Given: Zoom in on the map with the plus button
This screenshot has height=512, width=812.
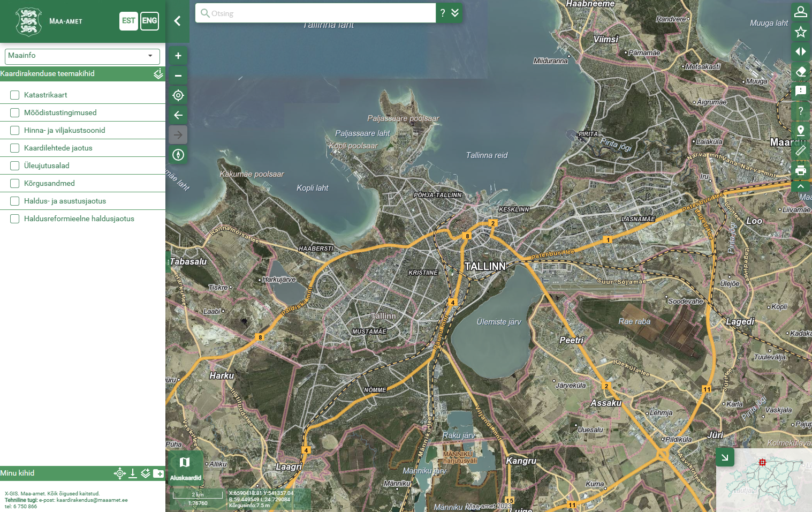Looking at the screenshot, I should [178, 56].
